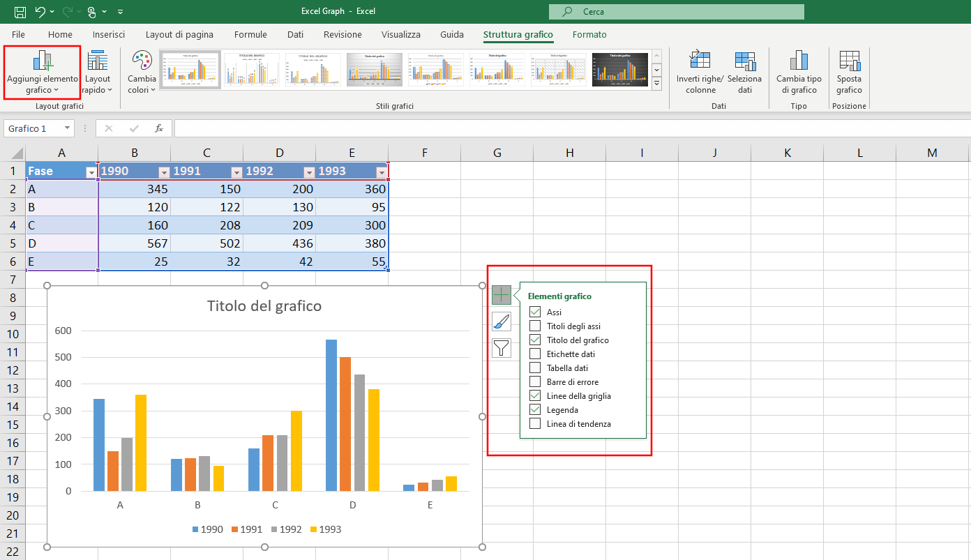Open Customize Quick Access Toolbar dropdown
The height and width of the screenshot is (560, 971).
tap(120, 12)
